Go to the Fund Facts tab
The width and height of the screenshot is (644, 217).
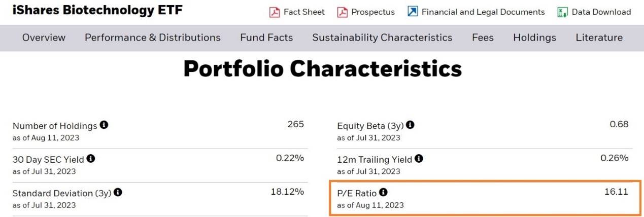coord(266,38)
